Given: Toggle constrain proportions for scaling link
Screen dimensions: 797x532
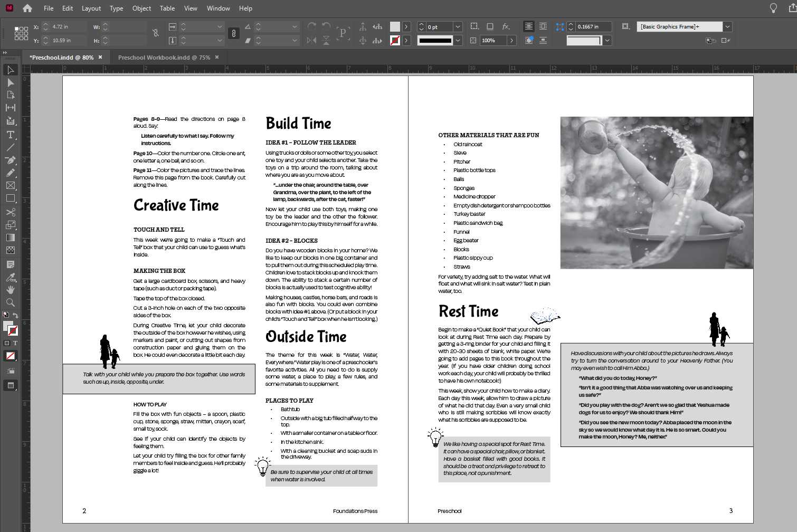Looking at the screenshot, I should [233, 33].
